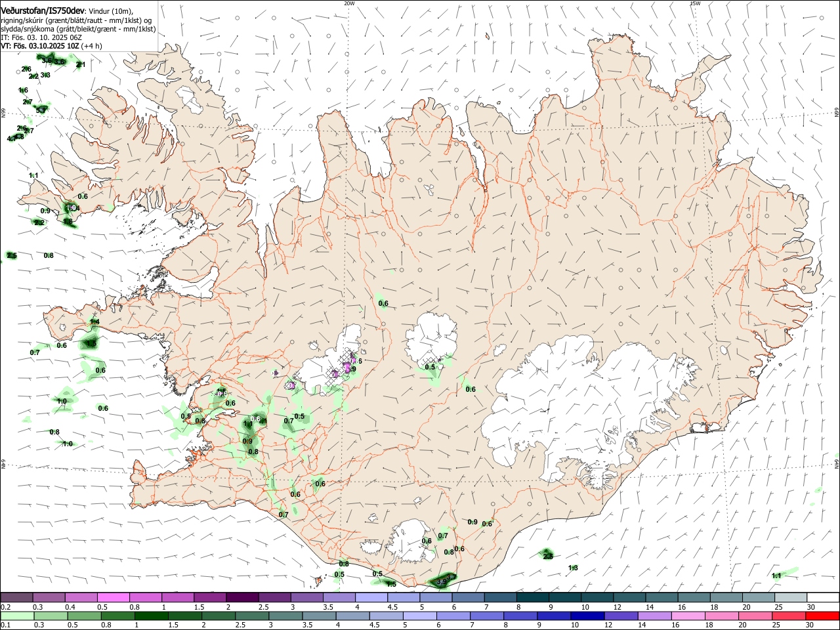Image resolution: width=840 pixels, height=630 pixels.
Task: Pick the palest green rain swatch at 0.1
Action: 17,616
